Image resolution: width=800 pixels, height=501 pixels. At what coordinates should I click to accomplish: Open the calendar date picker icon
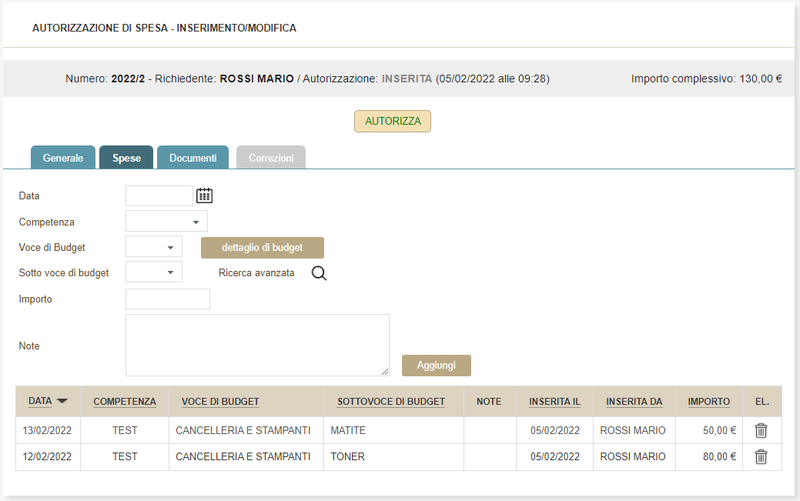click(205, 196)
